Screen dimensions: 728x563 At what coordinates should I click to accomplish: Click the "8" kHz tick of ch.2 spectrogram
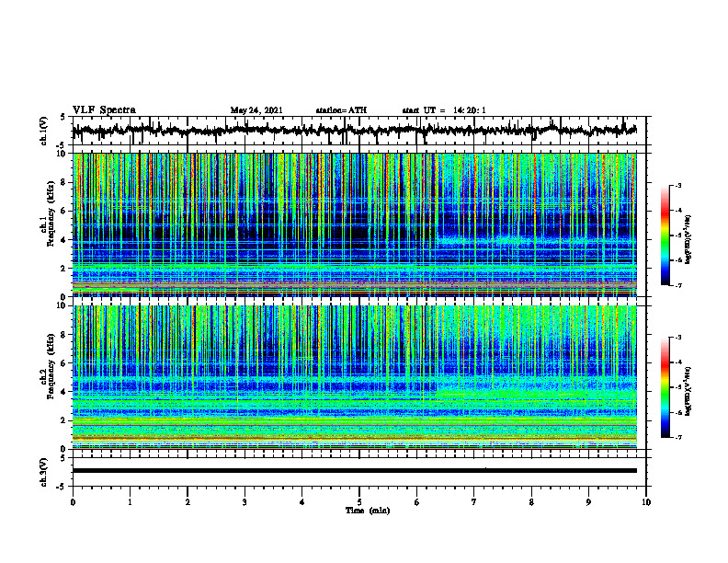click(65, 334)
